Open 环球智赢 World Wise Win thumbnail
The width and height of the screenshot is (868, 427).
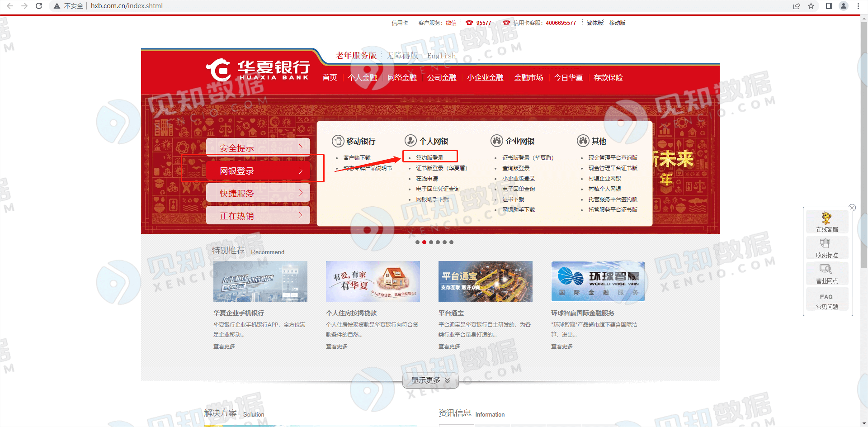pyautogui.click(x=598, y=281)
